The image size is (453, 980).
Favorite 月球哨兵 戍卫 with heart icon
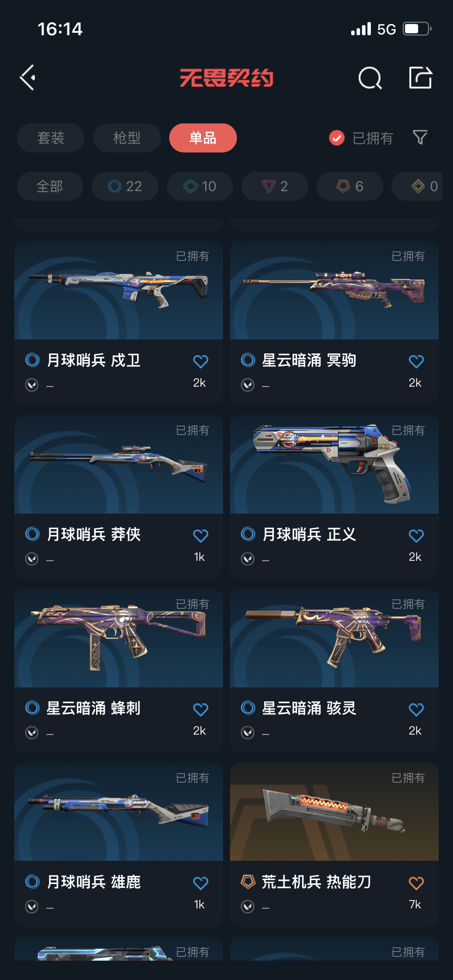click(x=200, y=361)
